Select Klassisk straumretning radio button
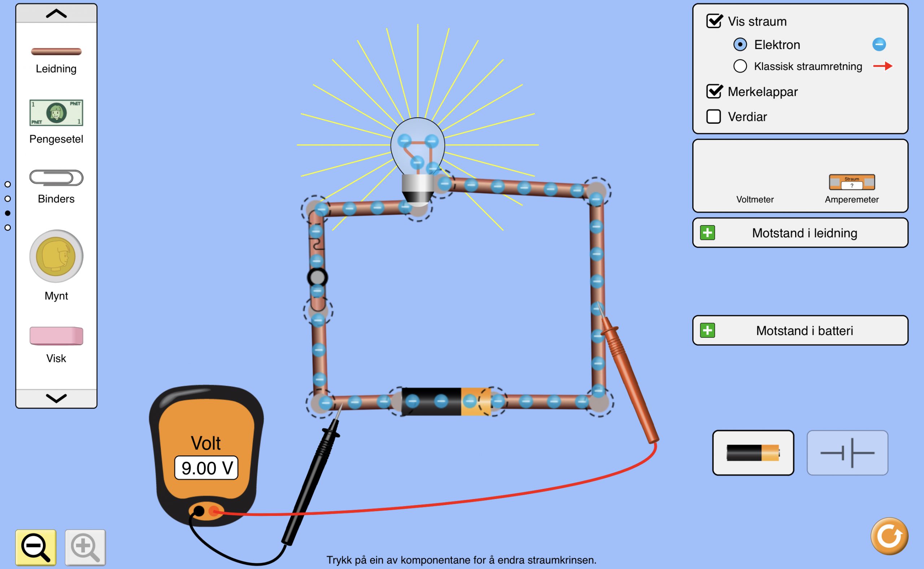The image size is (924, 569). pos(740,66)
